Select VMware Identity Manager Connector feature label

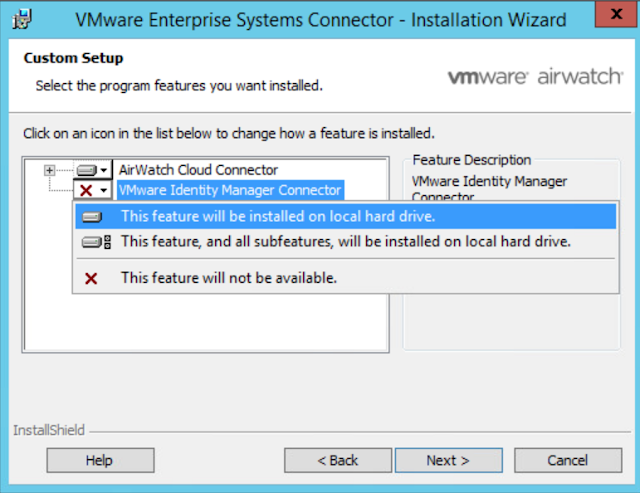(x=230, y=190)
